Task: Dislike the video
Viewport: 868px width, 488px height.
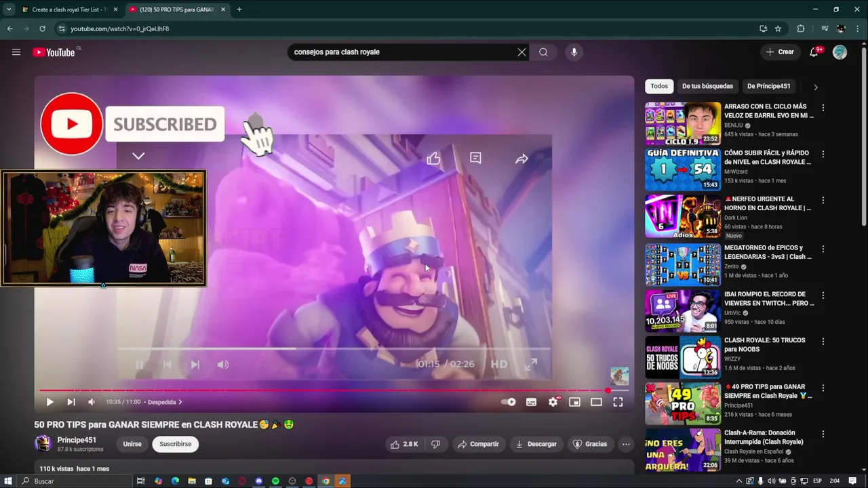Action: 435,444
